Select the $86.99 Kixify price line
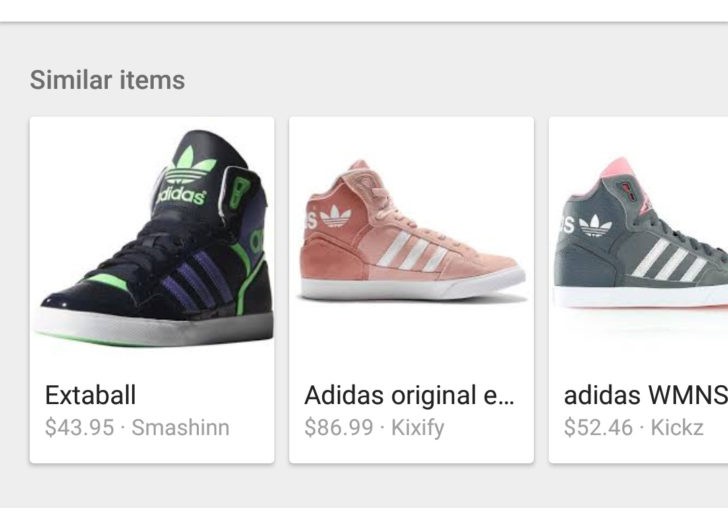The image size is (728, 528). click(374, 427)
